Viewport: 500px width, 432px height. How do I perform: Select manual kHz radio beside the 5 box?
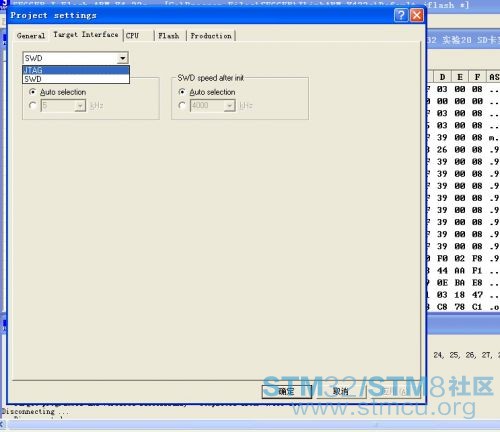point(32,106)
